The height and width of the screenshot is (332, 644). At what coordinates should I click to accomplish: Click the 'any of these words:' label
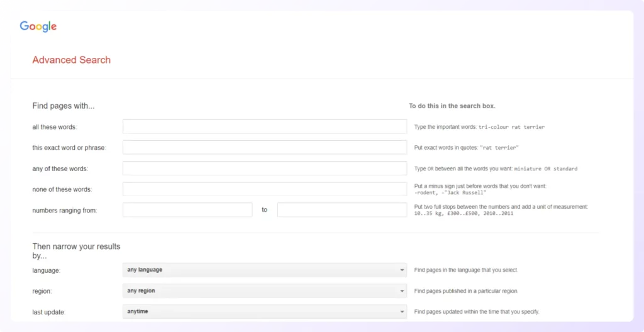pos(60,169)
